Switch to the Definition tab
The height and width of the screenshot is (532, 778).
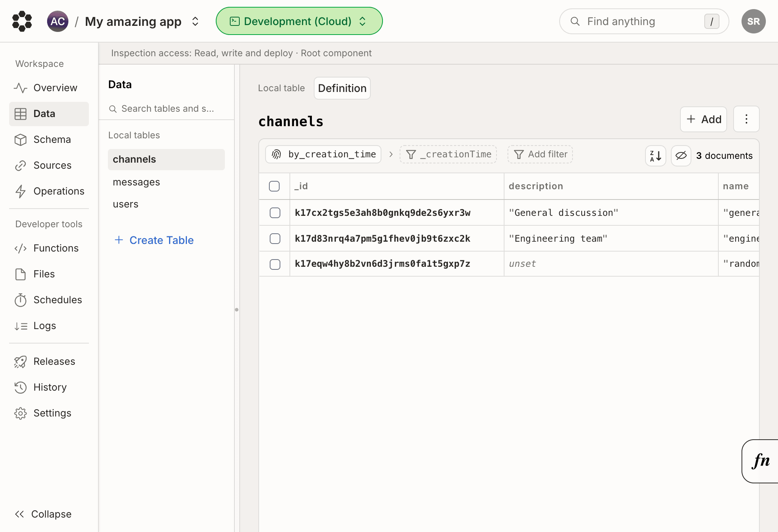(x=342, y=88)
